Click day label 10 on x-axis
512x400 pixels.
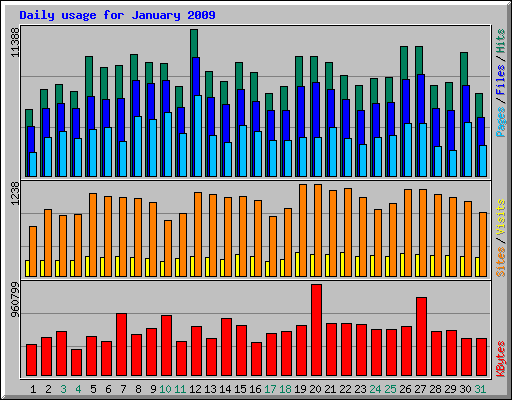[165, 389]
